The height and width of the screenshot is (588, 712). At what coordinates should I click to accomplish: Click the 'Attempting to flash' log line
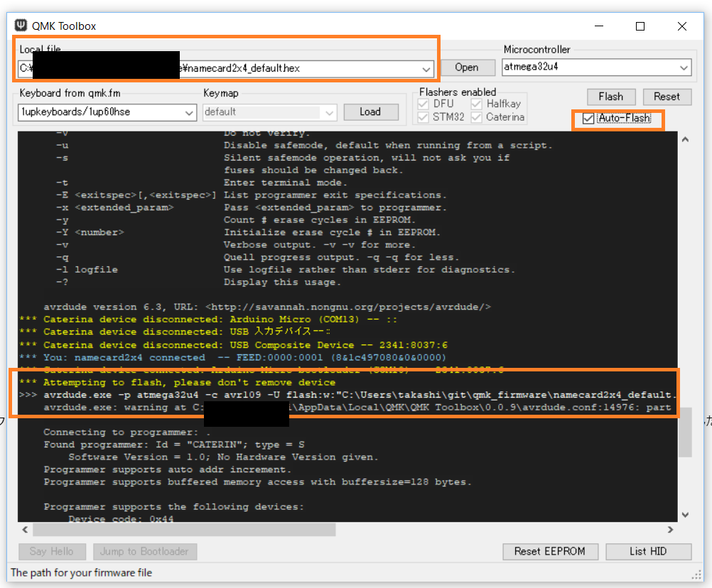pyautogui.click(x=178, y=383)
